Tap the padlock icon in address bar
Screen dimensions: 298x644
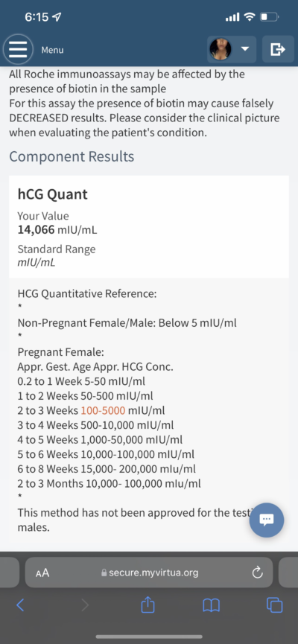click(x=104, y=573)
